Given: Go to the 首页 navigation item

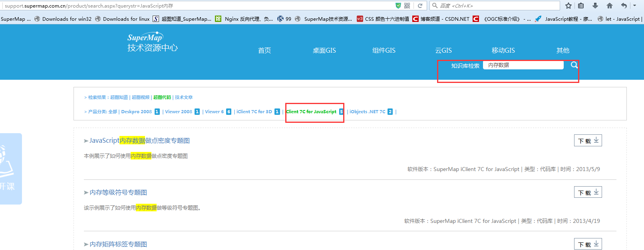Looking at the screenshot, I should [264, 50].
